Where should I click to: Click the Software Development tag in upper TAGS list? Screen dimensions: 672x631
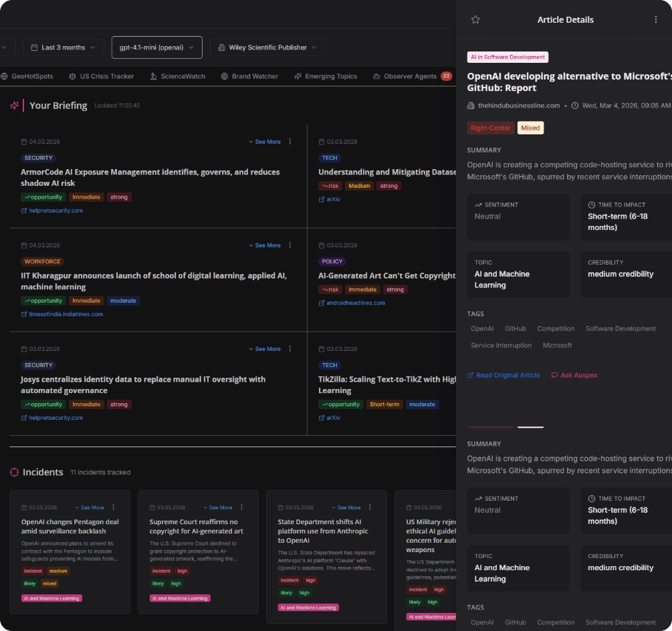pos(621,329)
